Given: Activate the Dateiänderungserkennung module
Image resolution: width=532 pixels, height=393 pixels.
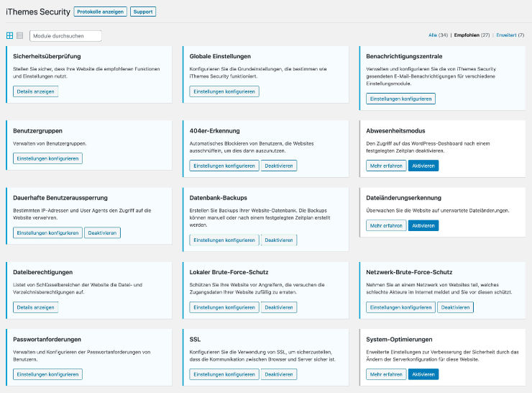Looking at the screenshot, I should pyautogui.click(x=423, y=225).
